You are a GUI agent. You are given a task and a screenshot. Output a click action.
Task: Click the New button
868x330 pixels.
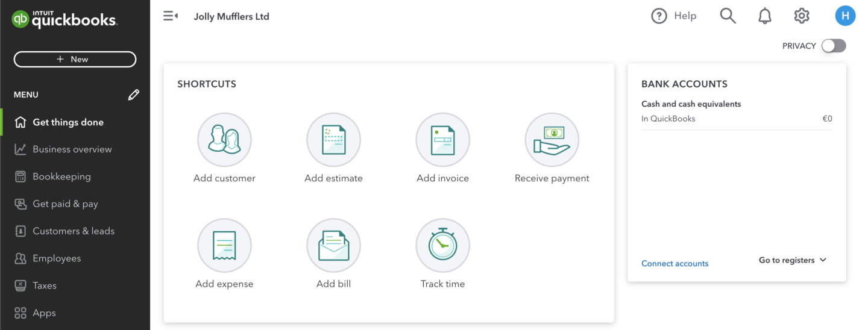click(75, 59)
